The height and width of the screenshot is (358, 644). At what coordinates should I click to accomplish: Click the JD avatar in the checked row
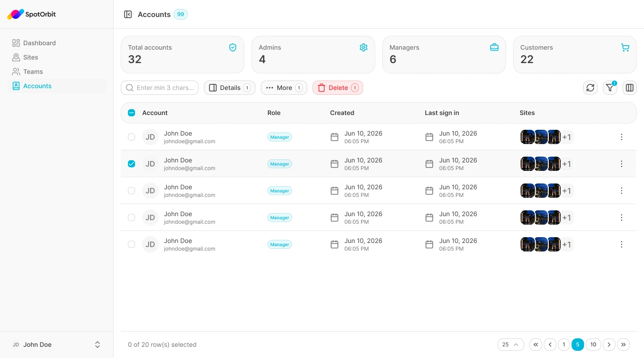150,164
